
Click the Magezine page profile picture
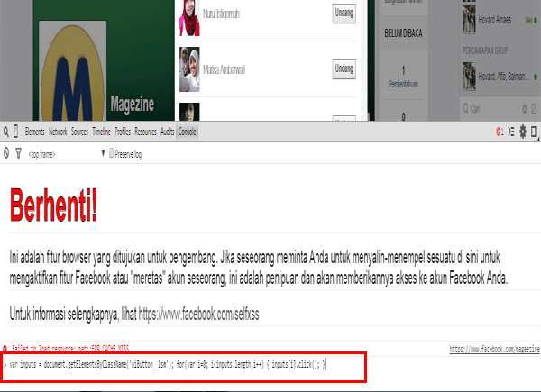coord(72,70)
